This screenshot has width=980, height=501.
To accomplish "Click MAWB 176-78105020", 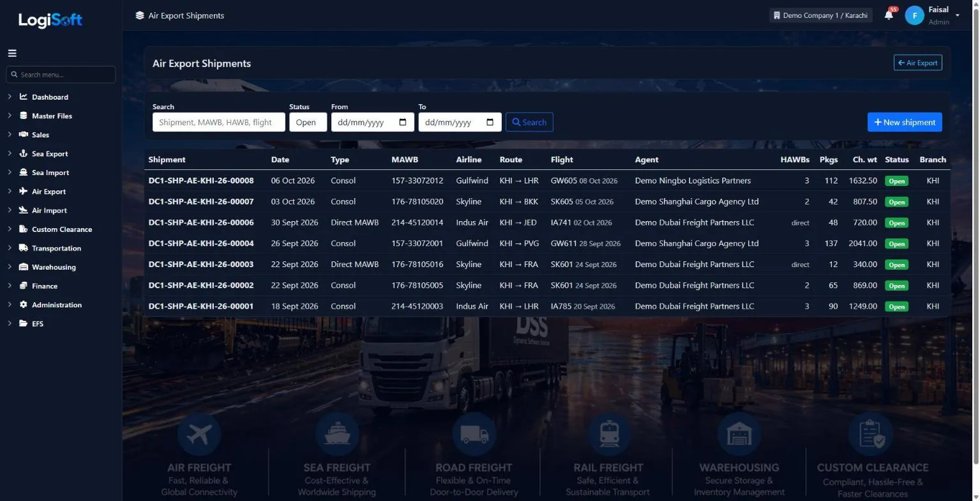I will pyautogui.click(x=417, y=202).
